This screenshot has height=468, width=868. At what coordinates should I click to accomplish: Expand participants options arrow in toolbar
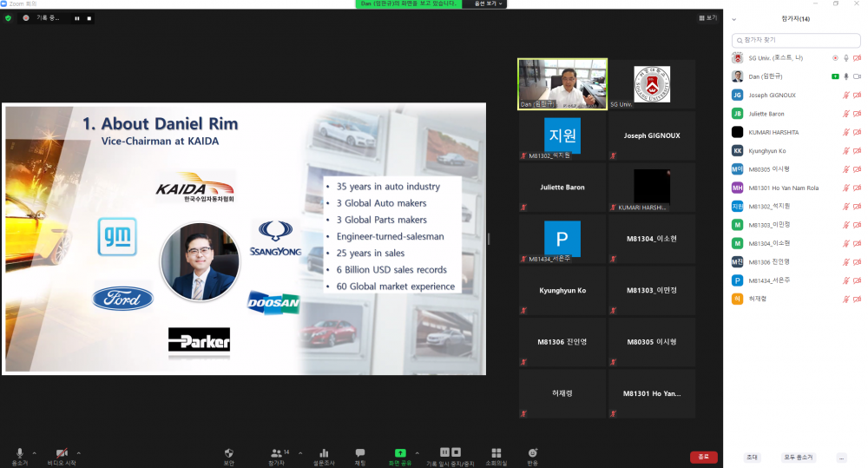pos(300,453)
